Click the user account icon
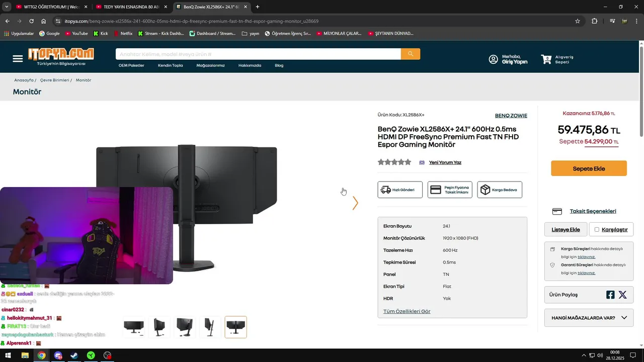This screenshot has width=644, height=362. click(x=494, y=59)
